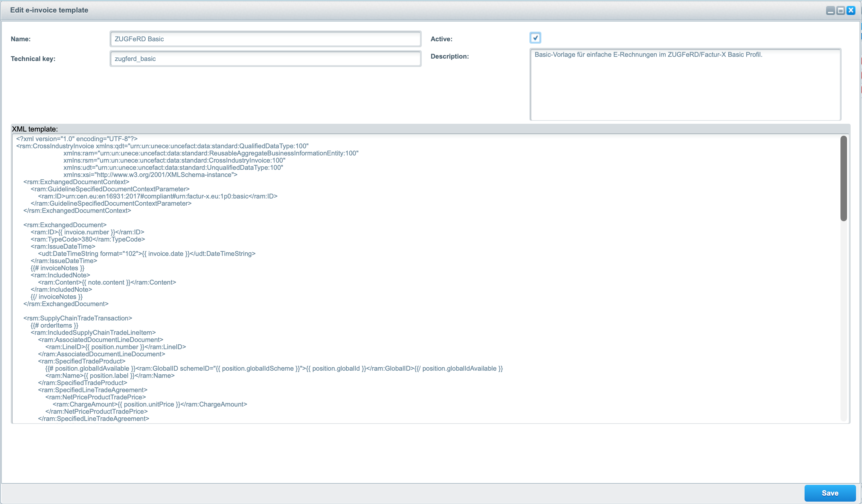
Task: Click the factur-x basic guideline ID line
Action: pyautogui.click(x=158, y=196)
